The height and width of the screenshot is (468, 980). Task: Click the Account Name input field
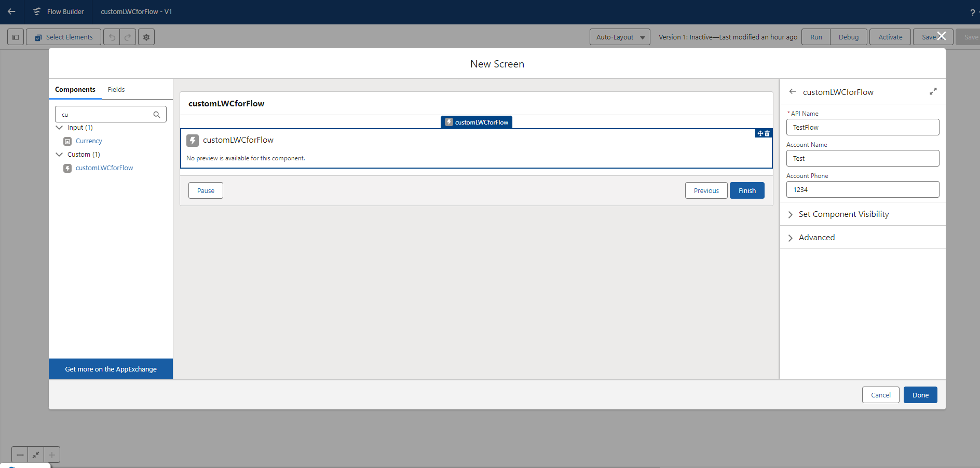coord(863,158)
